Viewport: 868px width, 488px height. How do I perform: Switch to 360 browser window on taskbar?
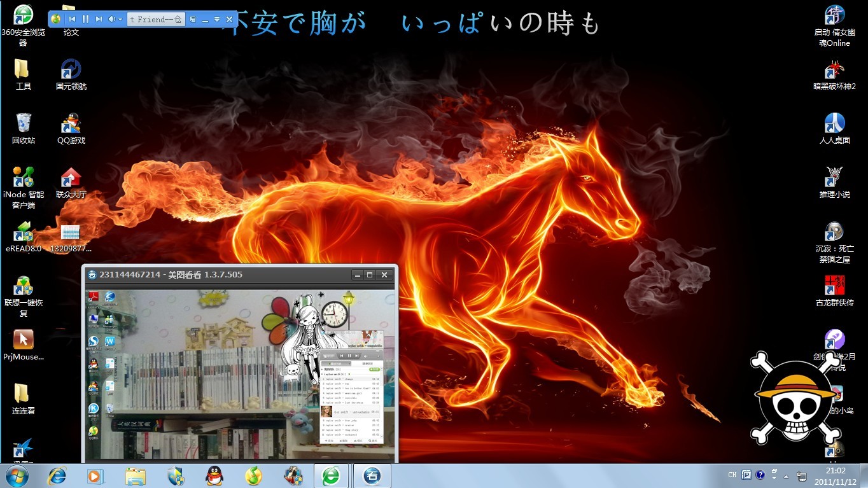pos(331,476)
